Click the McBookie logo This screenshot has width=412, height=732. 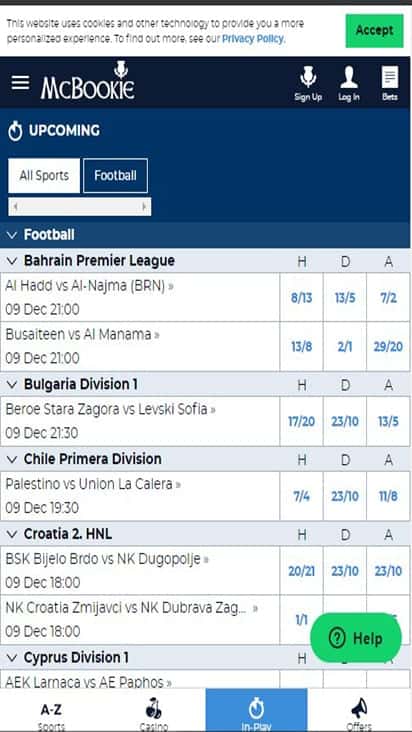click(x=88, y=81)
